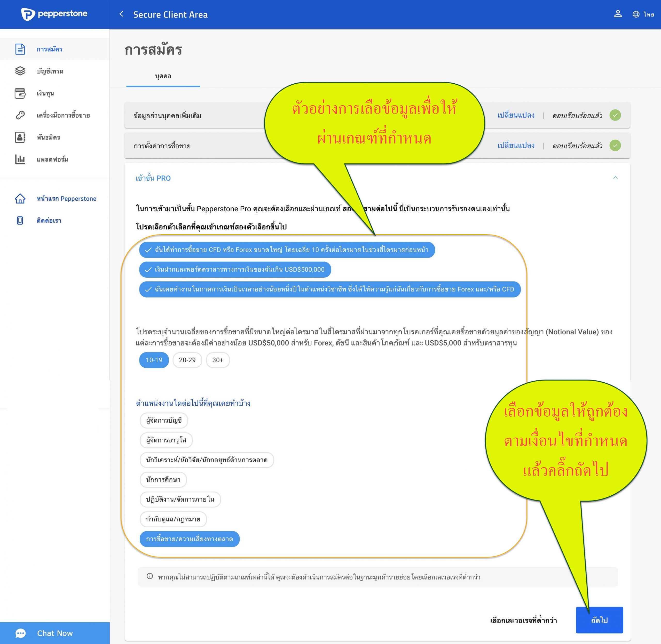Click เปลี่ยนแปลง for ข้อมูลส่วนบุคคลเพิ่มเติม
The height and width of the screenshot is (644, 661).
pos(516,115)
